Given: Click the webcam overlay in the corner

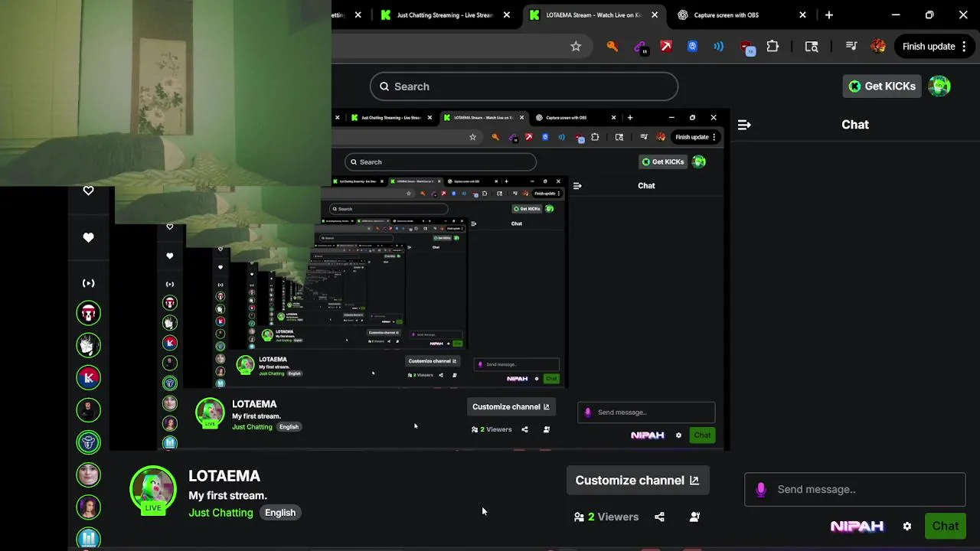Looking at the screenshot, I should pos(165,93).
